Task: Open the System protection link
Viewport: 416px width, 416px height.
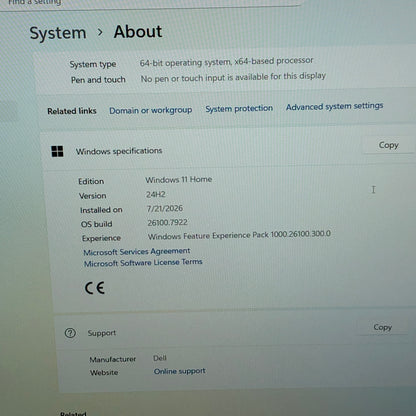Action: coord(239,109)
